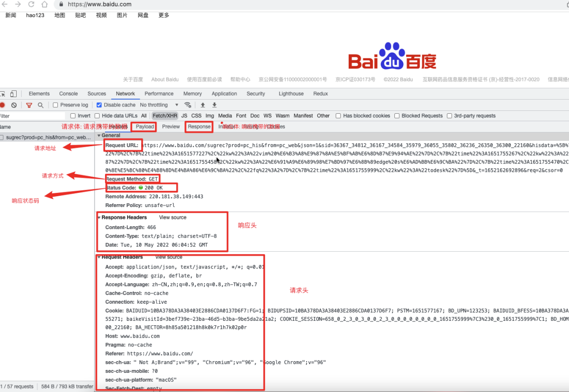Click the Network filter text input

[33, 116]
